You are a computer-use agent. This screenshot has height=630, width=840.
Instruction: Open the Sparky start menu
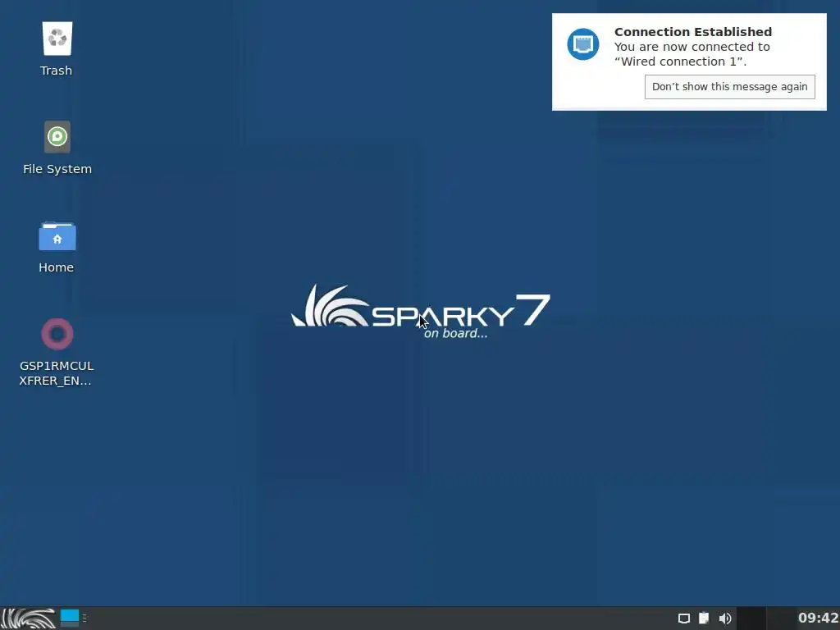(29, 619)
